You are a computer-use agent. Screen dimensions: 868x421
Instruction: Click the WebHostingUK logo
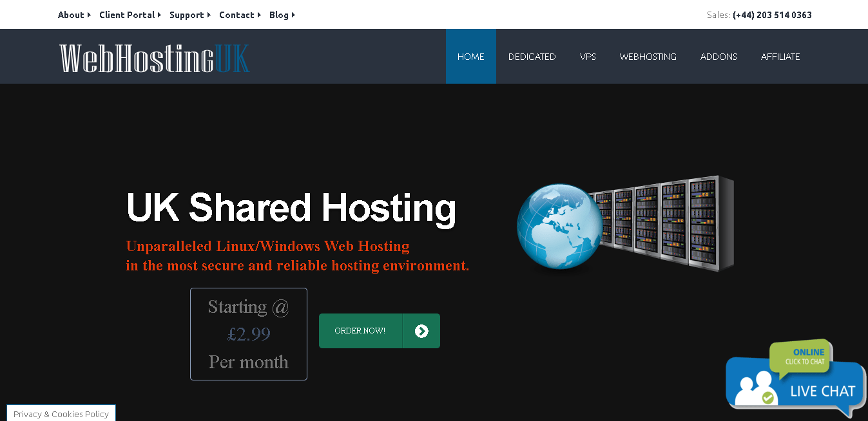pos(155,58)
